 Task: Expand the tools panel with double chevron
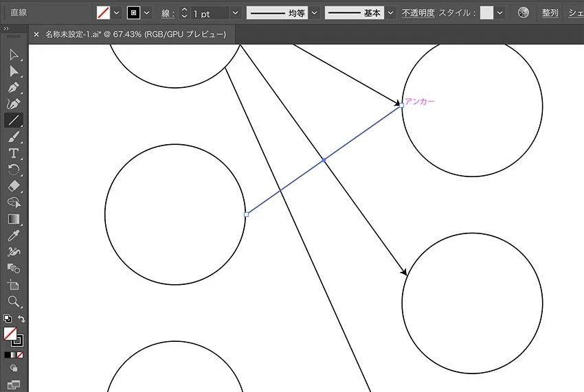tap(6, 28)
